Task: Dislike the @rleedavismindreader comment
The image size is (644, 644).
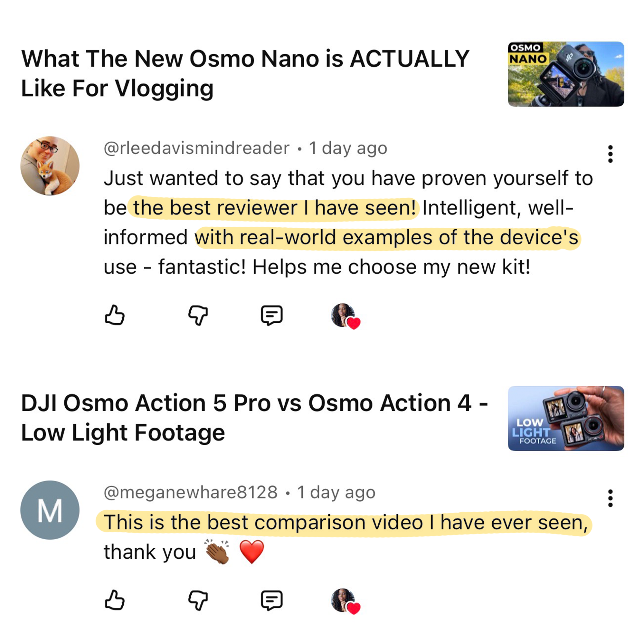Action: click(x=198, y=315)
